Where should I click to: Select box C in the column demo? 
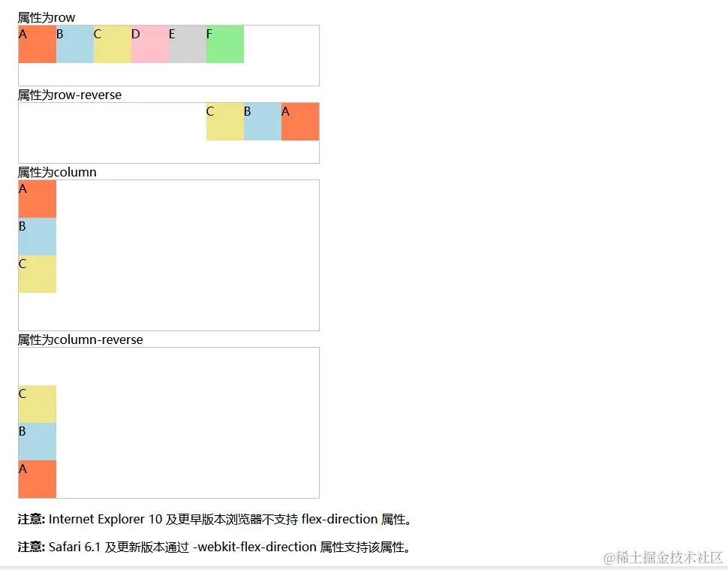coord(37,274)
